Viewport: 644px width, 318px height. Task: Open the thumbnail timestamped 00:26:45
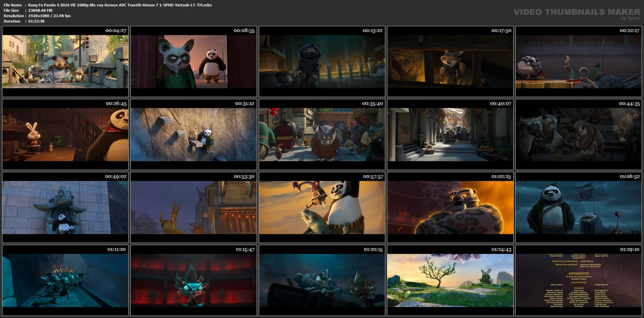click(65, 134)
